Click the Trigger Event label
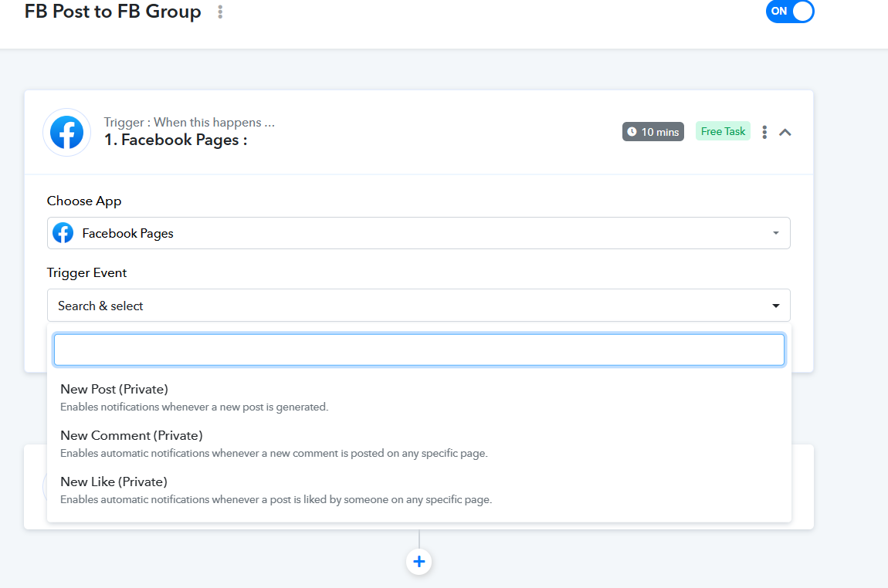 pyautogui.click(x=86, y=272)
